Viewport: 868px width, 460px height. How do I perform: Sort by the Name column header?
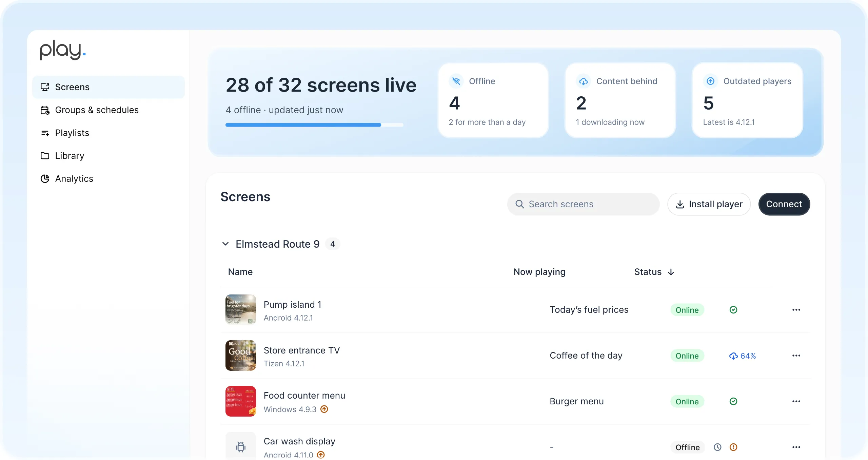[x=240, y=272]
